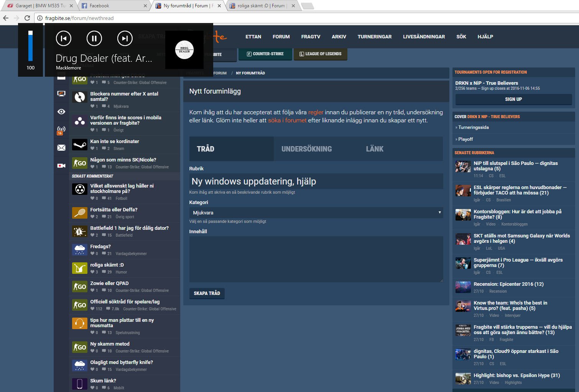Switch to the League of Legends section button
This screenshot has height=392, width=579.
point(321,54)
